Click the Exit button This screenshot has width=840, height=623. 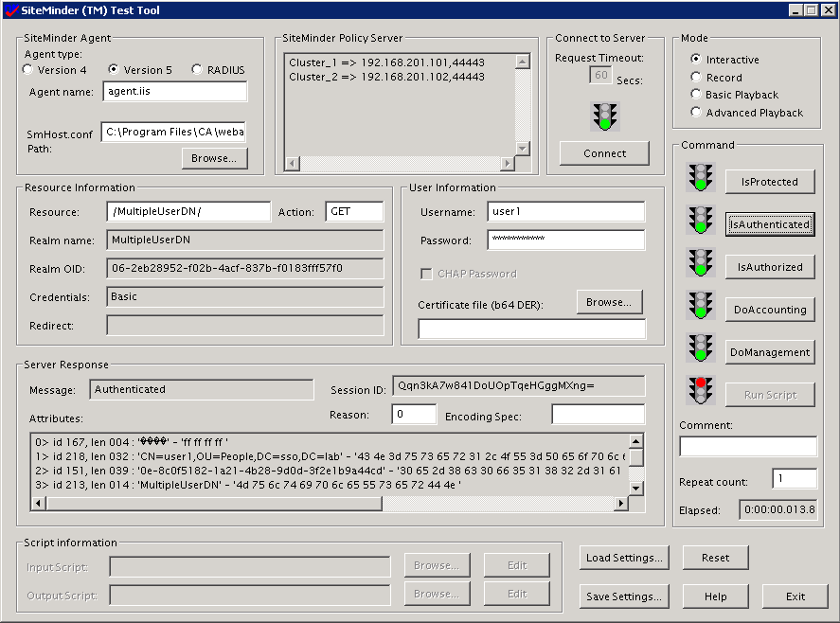pos(795,596)
